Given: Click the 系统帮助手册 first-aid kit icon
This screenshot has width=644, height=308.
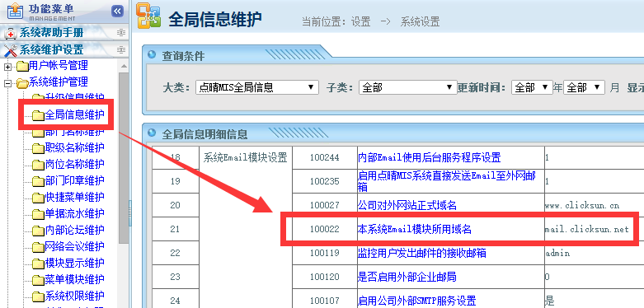Looking at the screenshot, I should click(x=10, y=33).
